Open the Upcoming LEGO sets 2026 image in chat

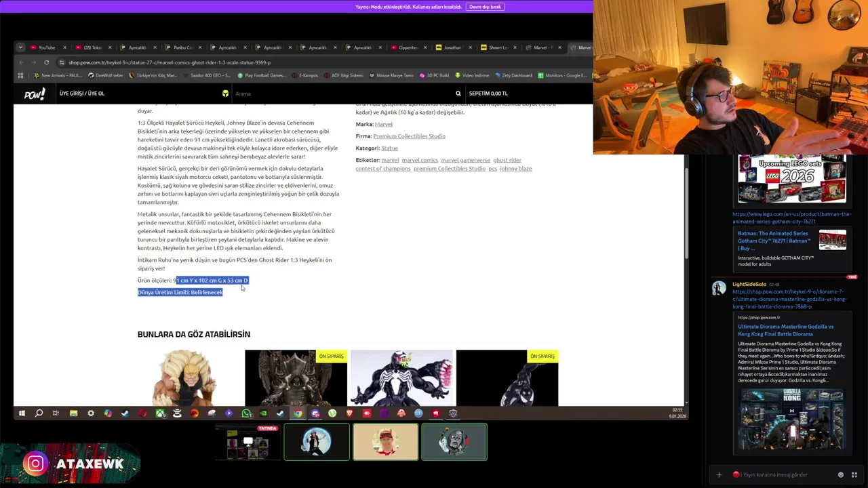point(792,179)
